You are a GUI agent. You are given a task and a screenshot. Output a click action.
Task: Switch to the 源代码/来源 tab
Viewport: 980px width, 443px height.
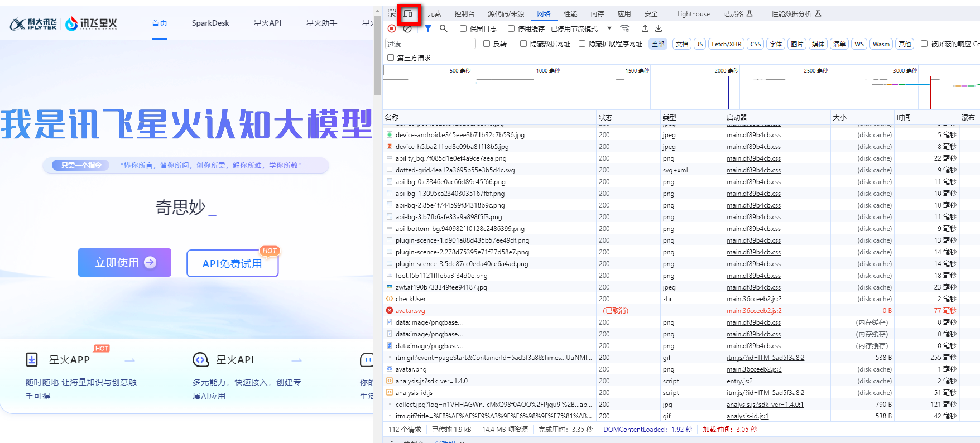(x=506, y=14)
